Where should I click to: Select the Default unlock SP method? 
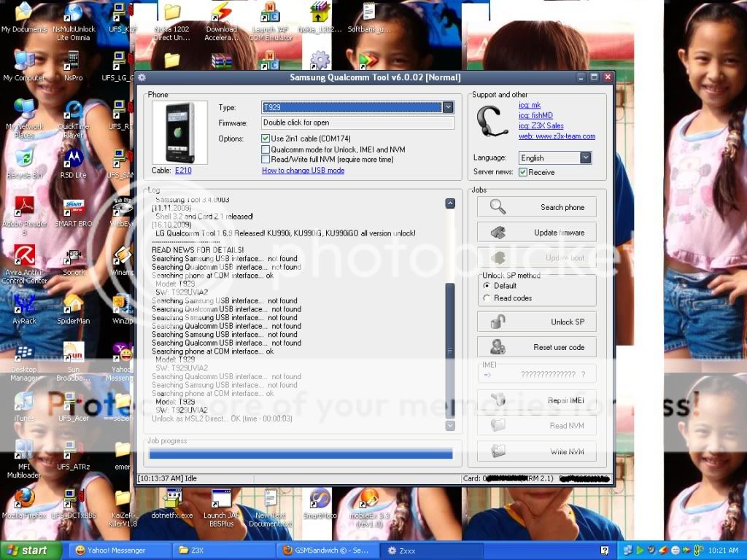click(x=487, y=286)
